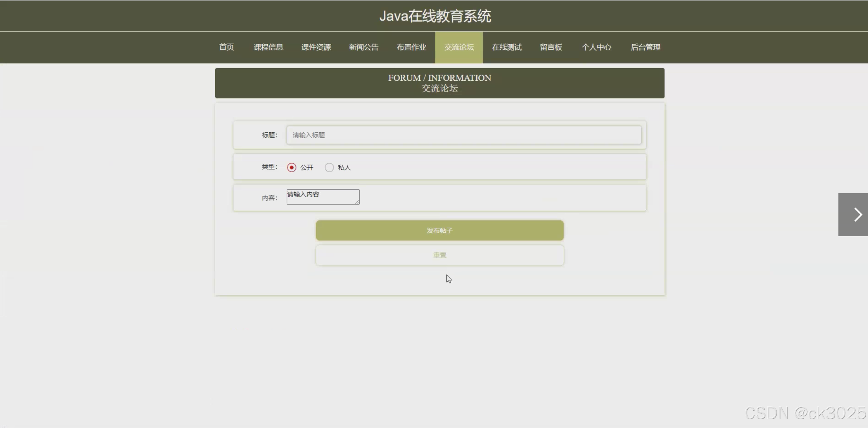Open the 后台管理 page

(646, 47)
